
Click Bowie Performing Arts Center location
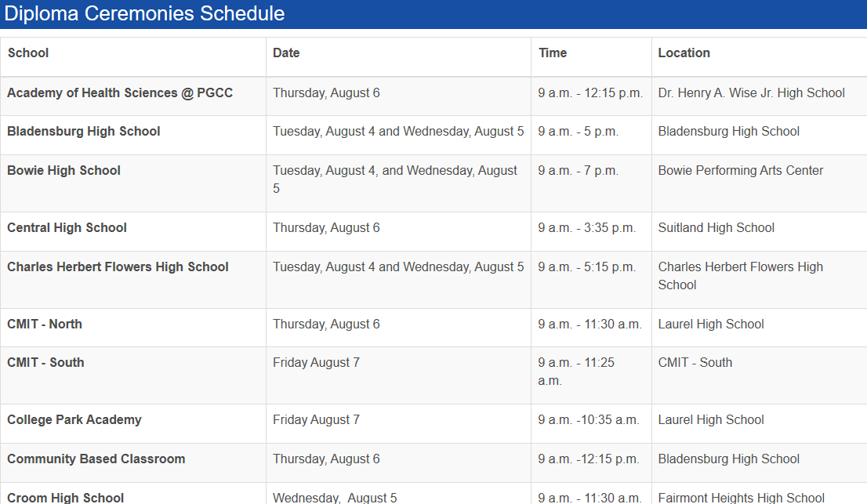click(x=740, y=171)
